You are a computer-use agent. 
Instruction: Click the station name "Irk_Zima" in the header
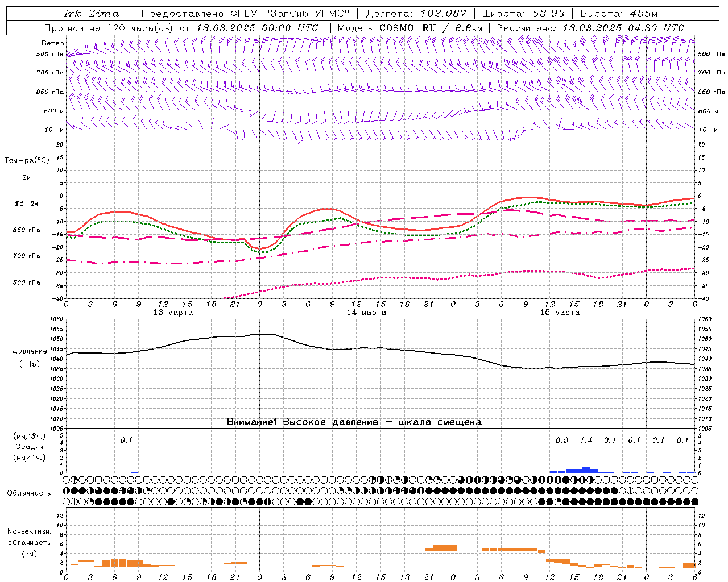tap(91, 14)
